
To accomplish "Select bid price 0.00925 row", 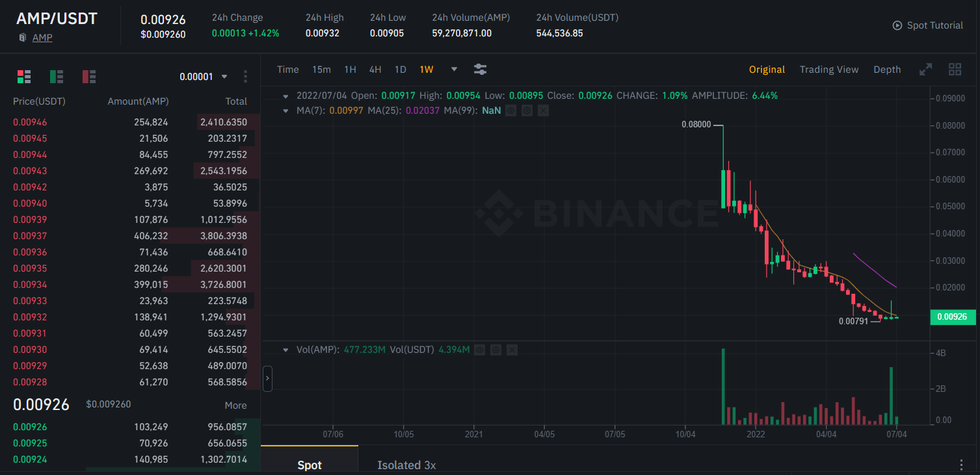I will pyautogui.click(x=130, y=443).
